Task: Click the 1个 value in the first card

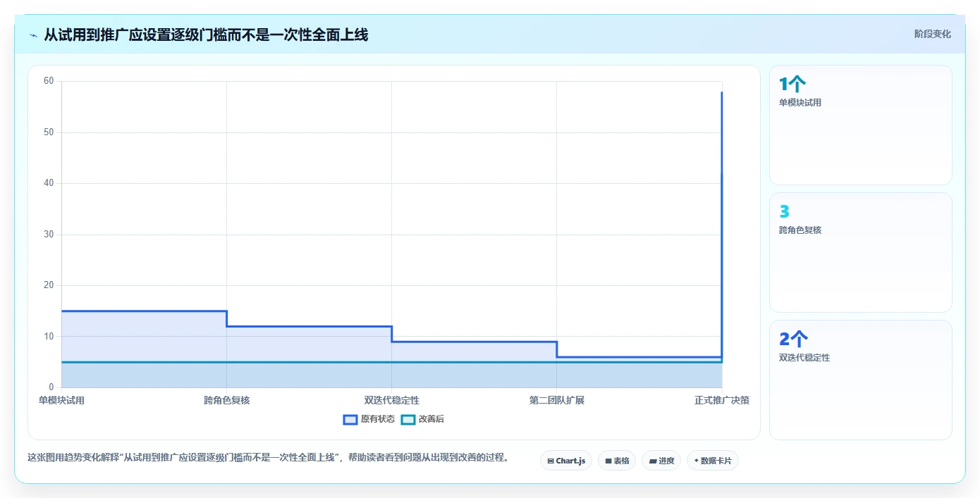Action: [792, 85]
